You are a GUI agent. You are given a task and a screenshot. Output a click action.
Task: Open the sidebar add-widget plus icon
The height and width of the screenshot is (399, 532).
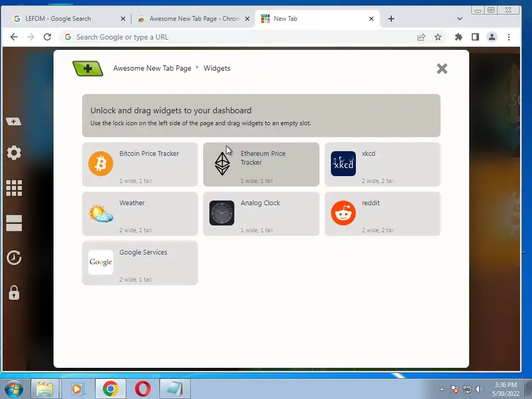[x=14, y=122]
